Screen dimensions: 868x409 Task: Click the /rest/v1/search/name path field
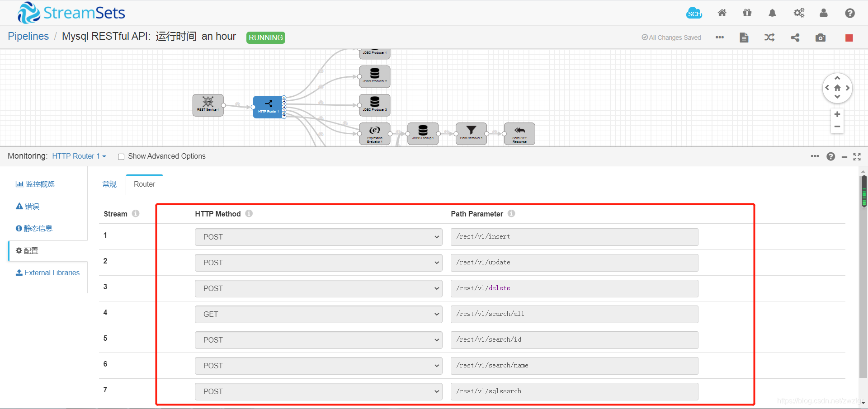click(x=574, y=366)
